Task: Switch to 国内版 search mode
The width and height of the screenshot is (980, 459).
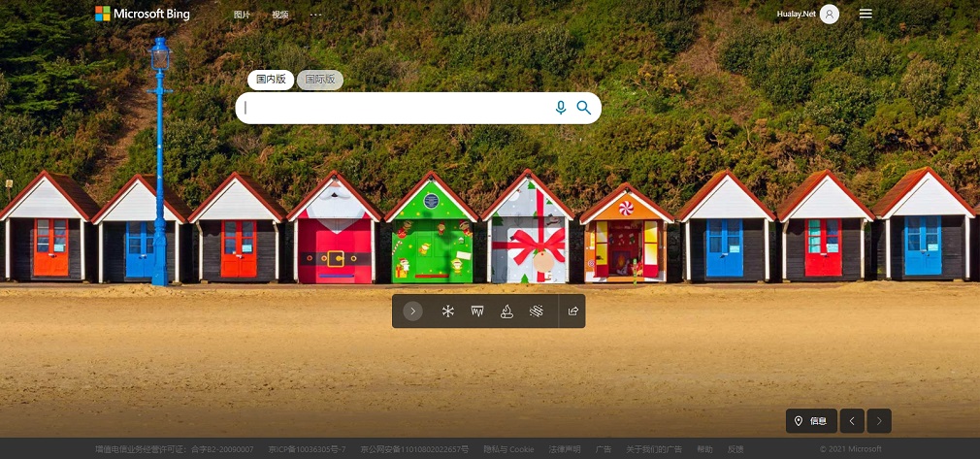Action: pyautogui.click(x=271, y=80)
